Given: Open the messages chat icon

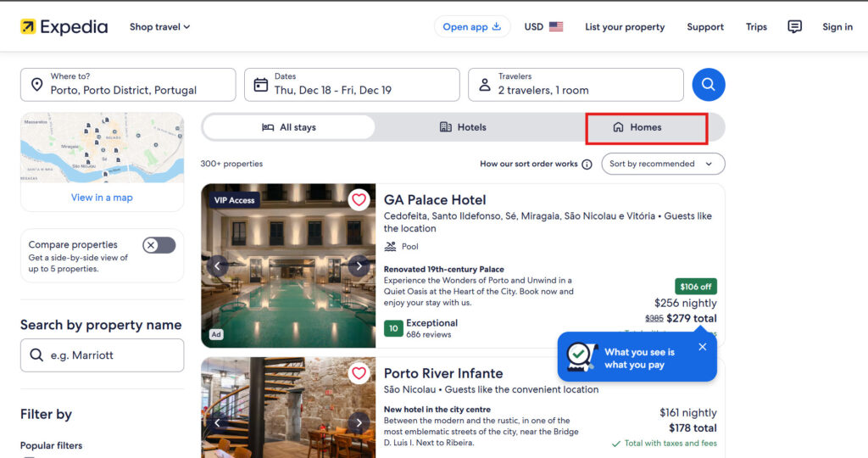Looking at the screenshot, I should [794, 26].
